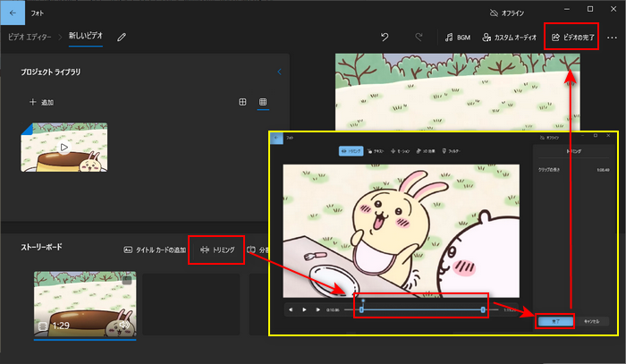Image resolution: width=626 pixels, height=364 pixels.
Task: Open the BGM background music option
Action: click(x=459, y=38)
